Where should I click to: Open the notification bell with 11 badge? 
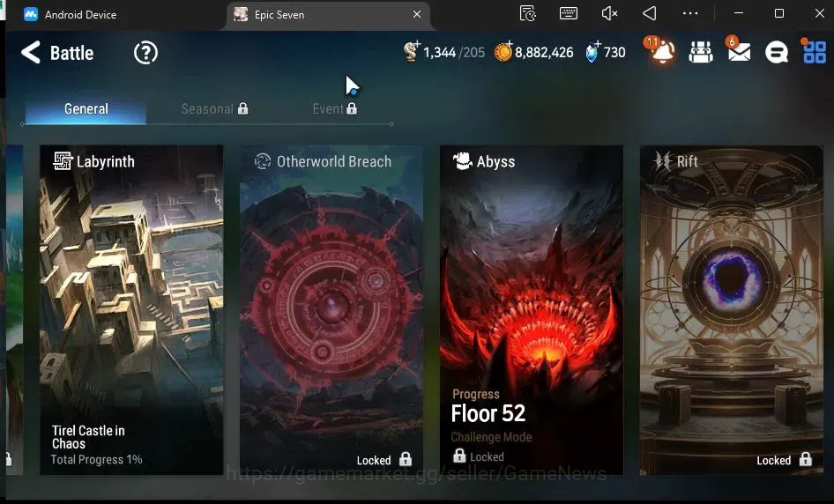[661, 51]
